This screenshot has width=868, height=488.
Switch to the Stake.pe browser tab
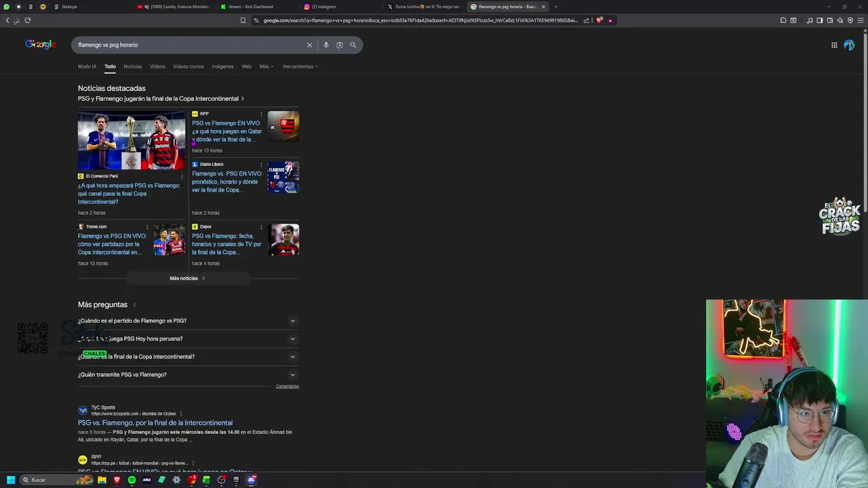[92, 7]
